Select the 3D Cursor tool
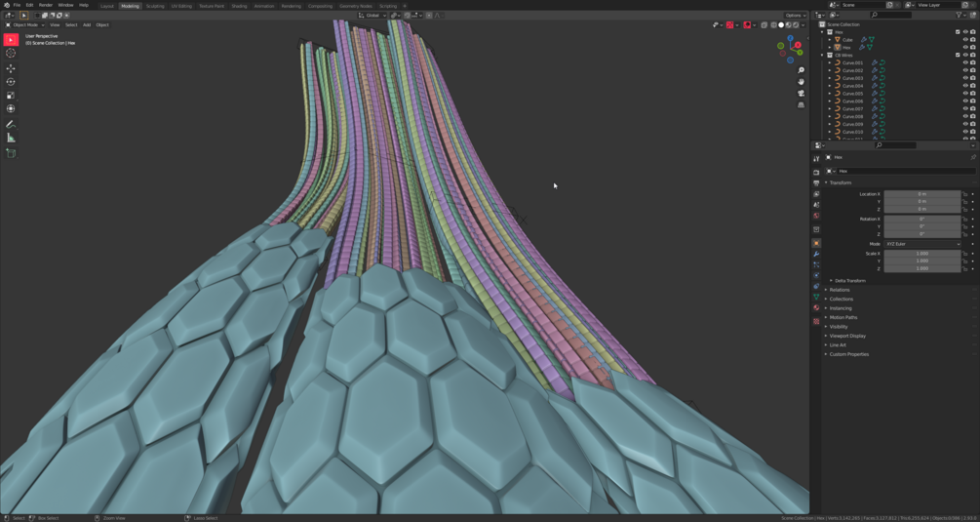 point(11,53)
